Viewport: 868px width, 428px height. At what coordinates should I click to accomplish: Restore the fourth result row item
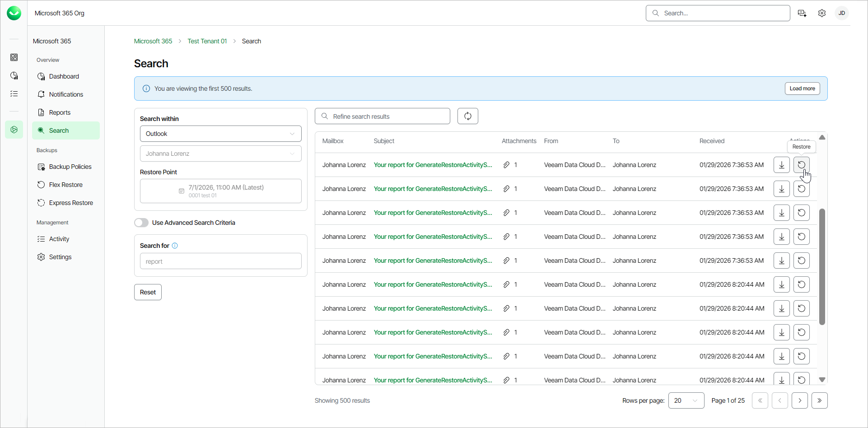802,237
